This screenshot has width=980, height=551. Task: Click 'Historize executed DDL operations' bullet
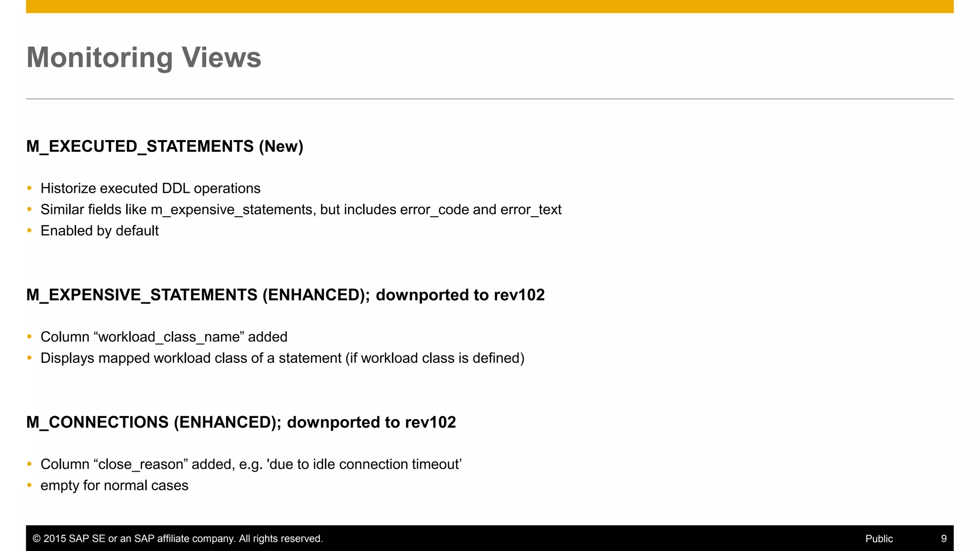[x=150, y=188]
